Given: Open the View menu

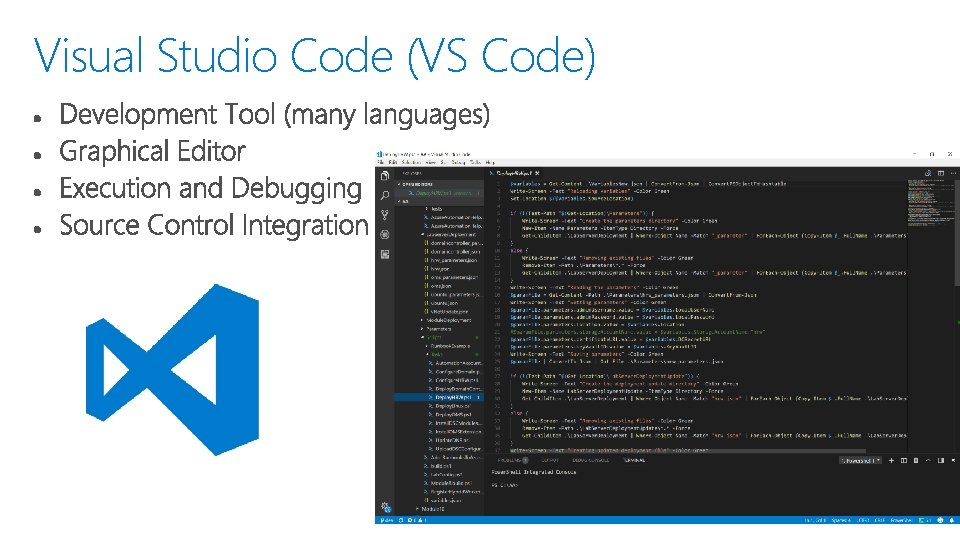Looking at the screenshot, I should click(x=430, y=162).
